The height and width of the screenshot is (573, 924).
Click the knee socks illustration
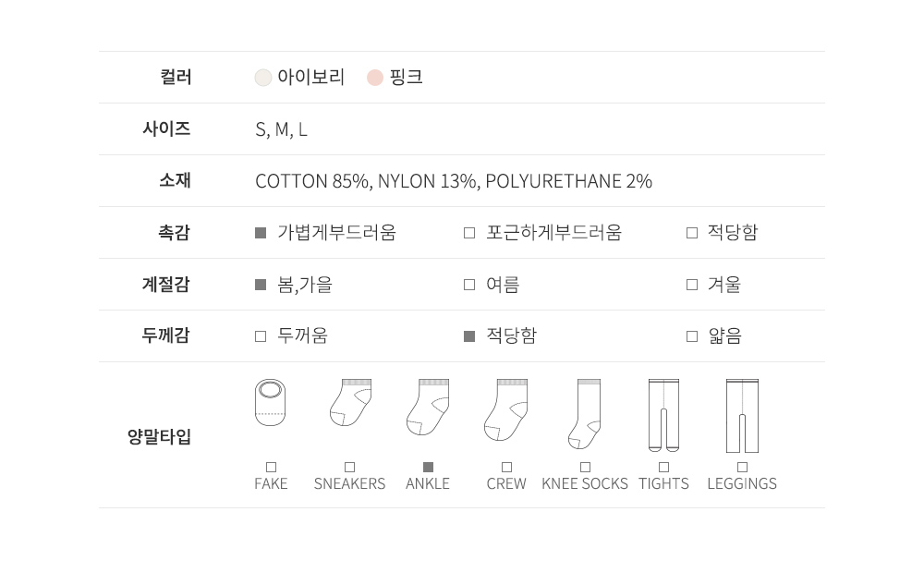click(x=585, y=413)
